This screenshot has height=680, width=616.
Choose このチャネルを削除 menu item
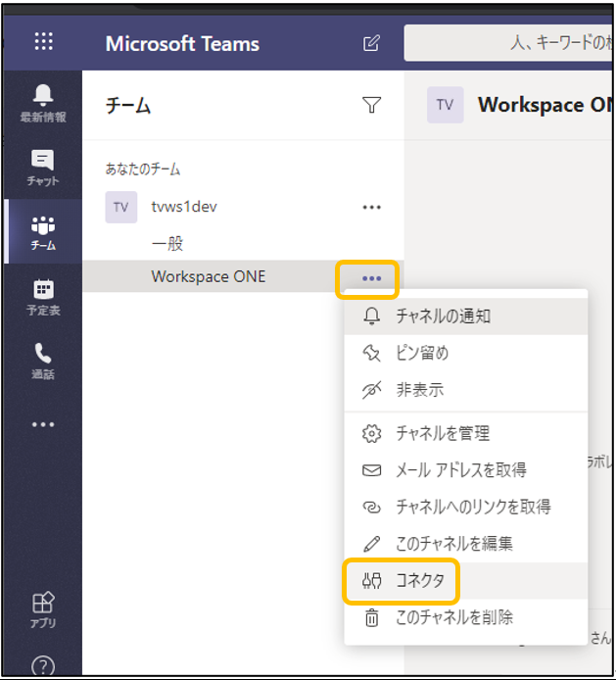466,617
